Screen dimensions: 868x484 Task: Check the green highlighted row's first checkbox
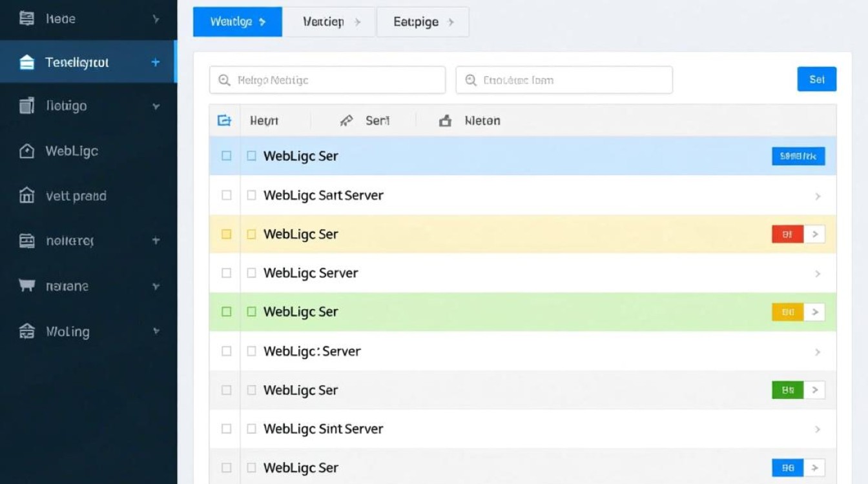click(x=226, y=312)
